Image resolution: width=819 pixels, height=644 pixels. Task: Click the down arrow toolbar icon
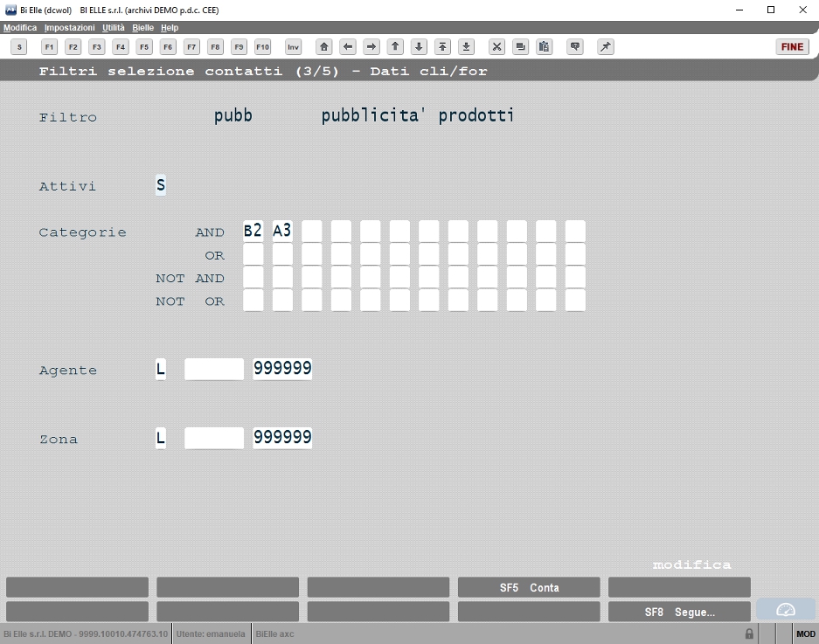[419, 47]
